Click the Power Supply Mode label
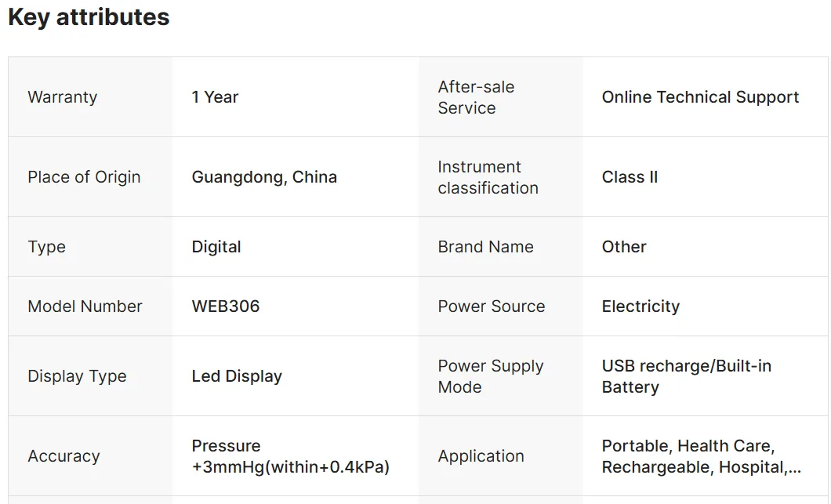The image size is (831, 504). coord(490,376)
